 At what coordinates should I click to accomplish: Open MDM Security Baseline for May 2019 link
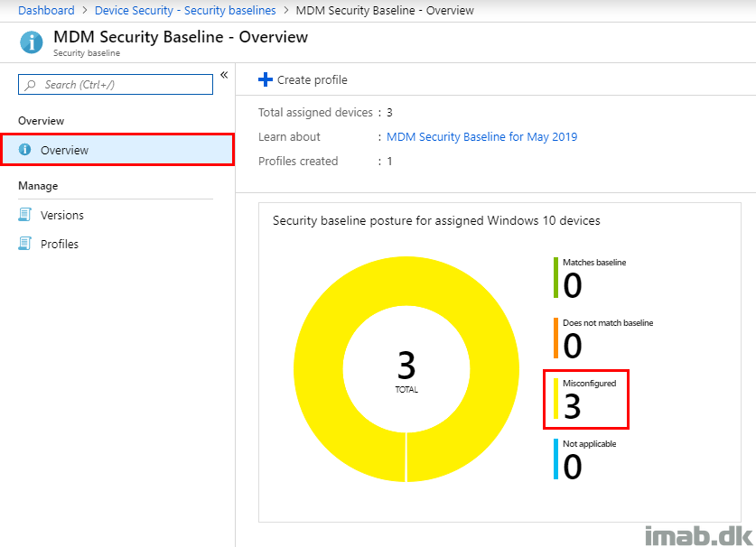(x=481, y=137)
